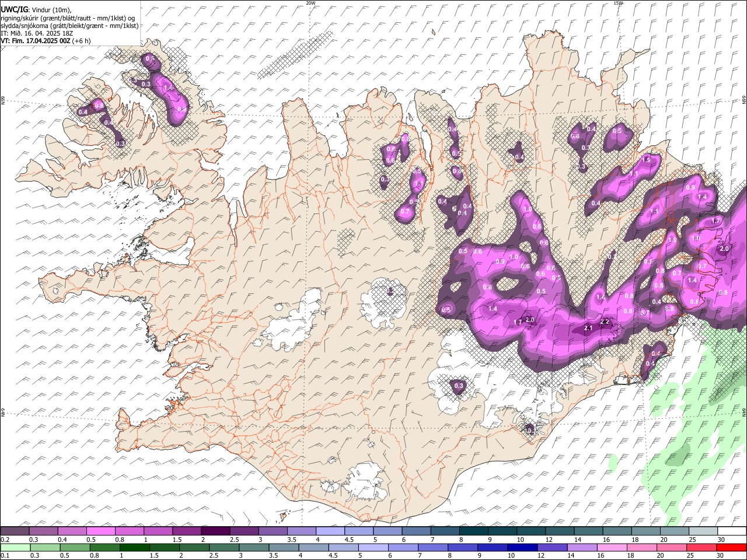Screen dimensions: 747x560
Task: Pick the top-row swatch between 0.4 and 0.5
Action: (72, 531)
